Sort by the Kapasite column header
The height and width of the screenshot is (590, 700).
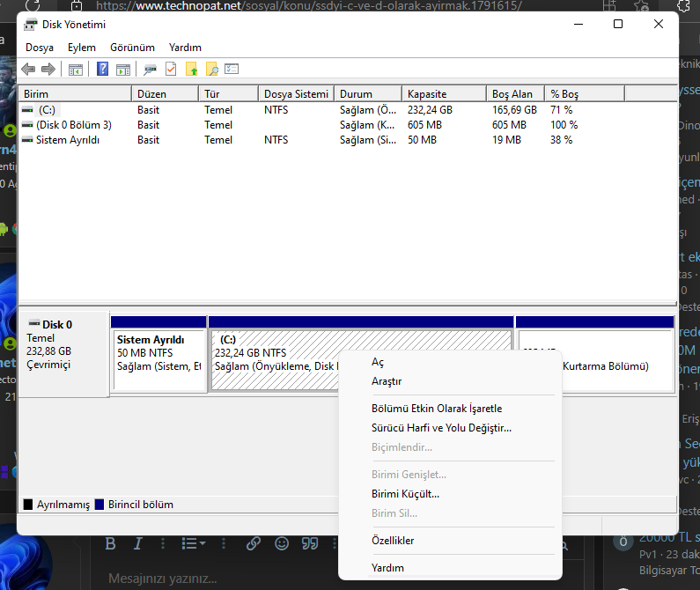click(x=444, y=94)
